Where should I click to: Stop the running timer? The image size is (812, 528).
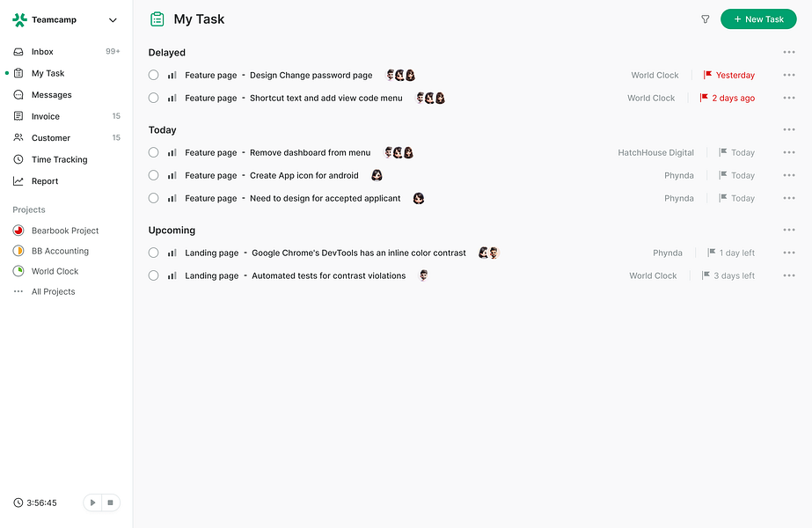pos(110,502)
